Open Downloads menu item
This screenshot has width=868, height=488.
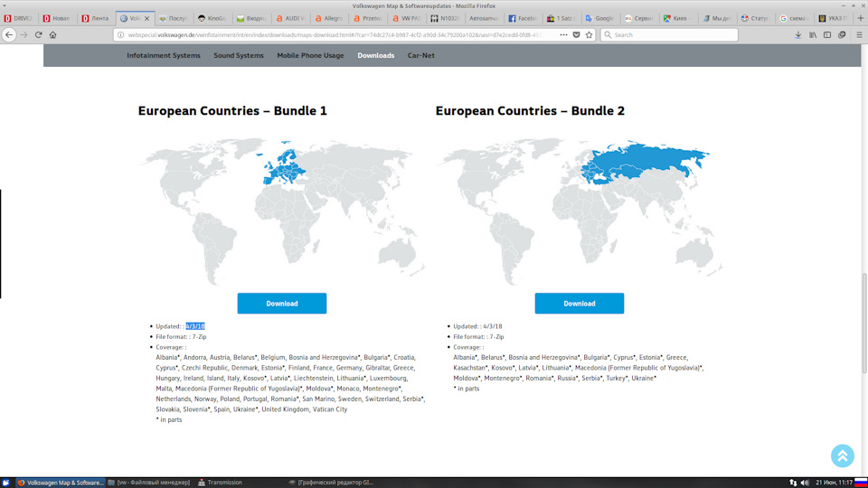click(x=376, y=55)
